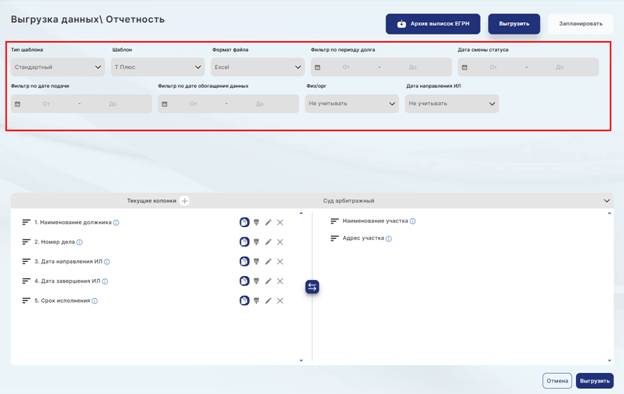Click the pencil edit icon for Номер дела
624x394 pixels.
pos(268,242)
